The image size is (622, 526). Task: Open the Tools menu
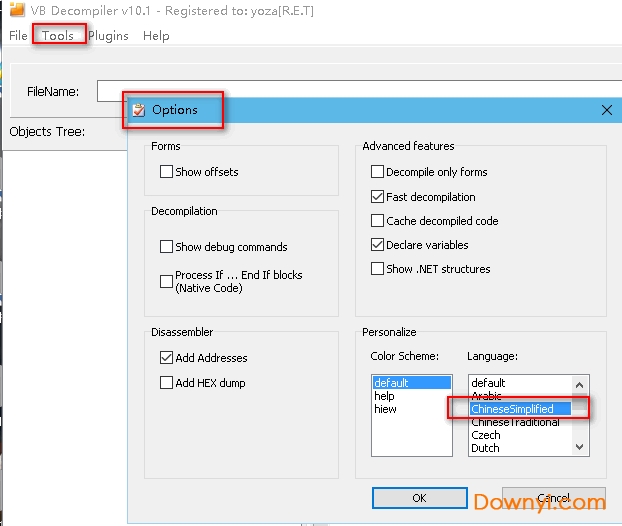coord(58,36)
